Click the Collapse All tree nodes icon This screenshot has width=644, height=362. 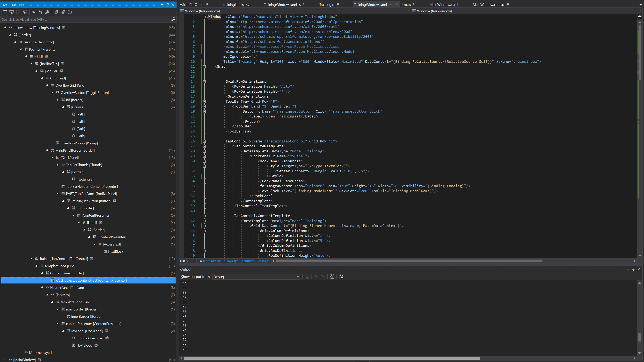[x=63, y=12]
